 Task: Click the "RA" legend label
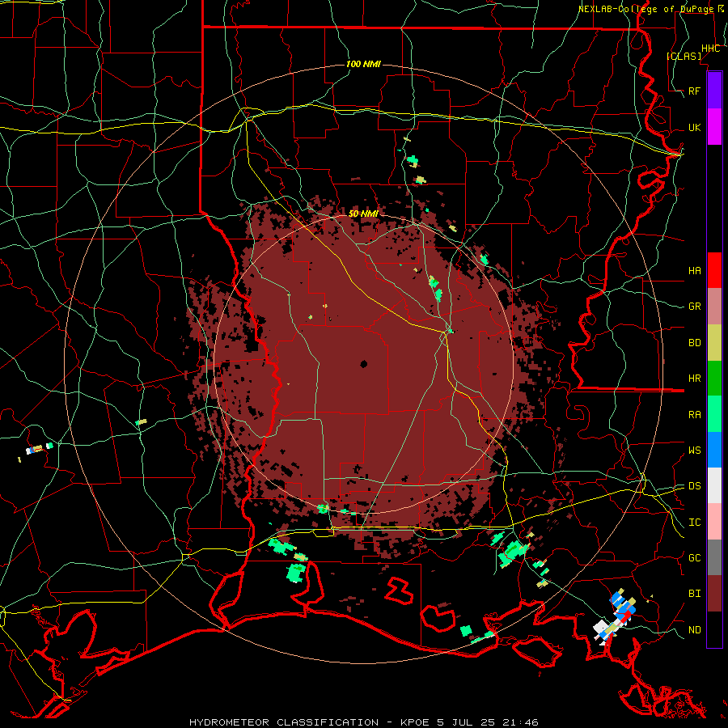tap(694, 415)
